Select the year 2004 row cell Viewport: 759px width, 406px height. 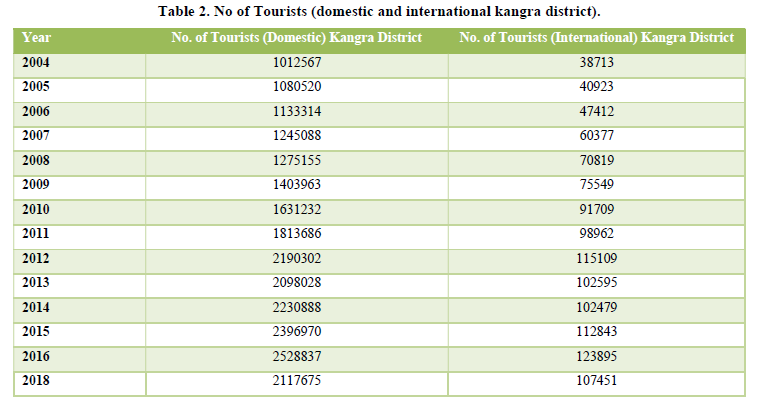pos(37,63)
